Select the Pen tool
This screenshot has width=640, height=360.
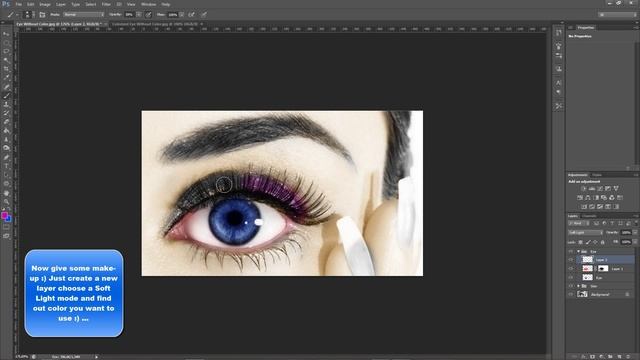6,157
